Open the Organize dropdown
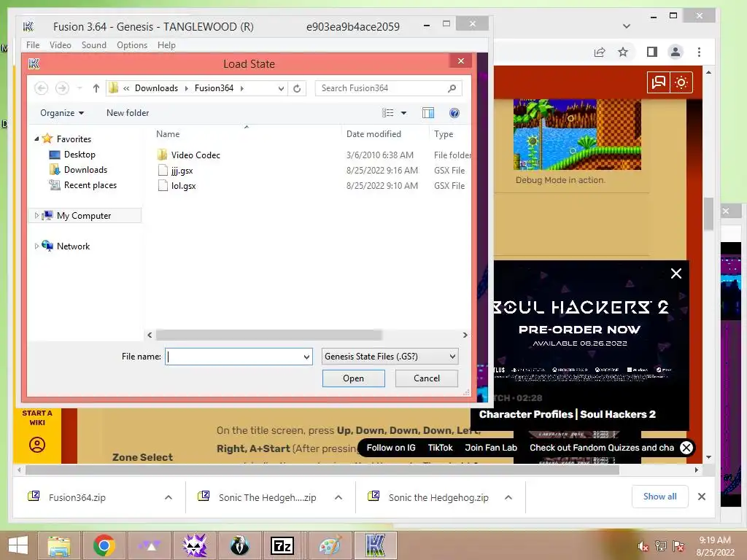This screenshot has width=747, height=560. (62, 113)
